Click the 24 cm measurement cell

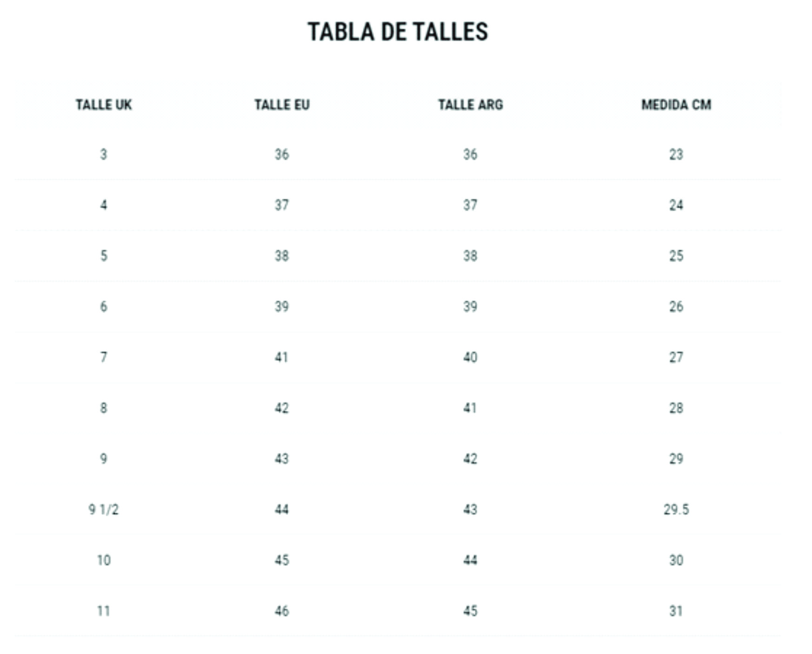tap(676, 206)
